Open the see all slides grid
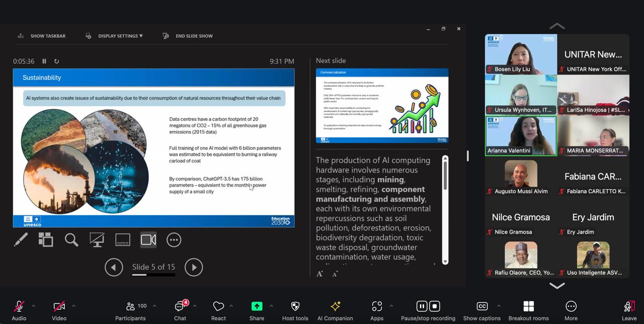The height and width of the screenshot is (324, 644). (46, 240)
